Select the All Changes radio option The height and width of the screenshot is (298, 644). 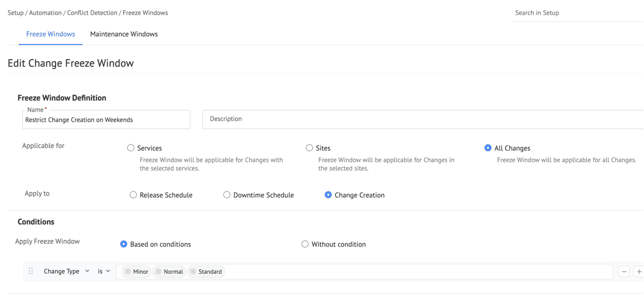point(488,148)
